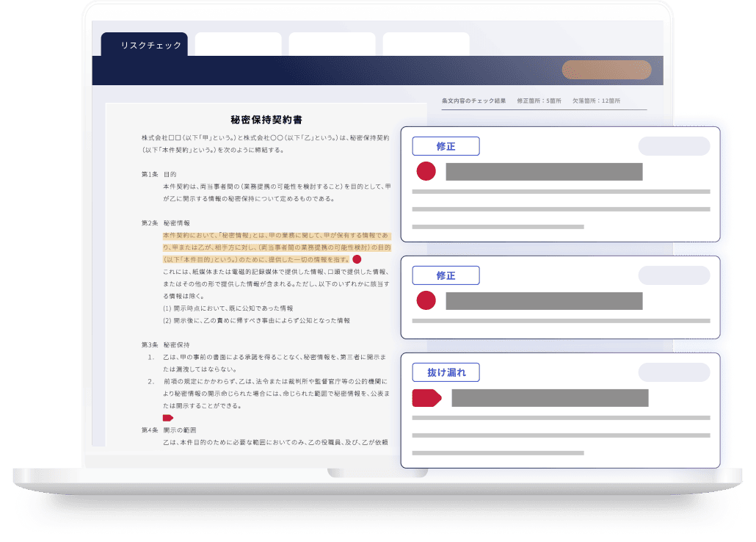Click gray title bar in the 抜け漏れ card
Viewport: 756px width, 542px height.
(x=550, y=398)
